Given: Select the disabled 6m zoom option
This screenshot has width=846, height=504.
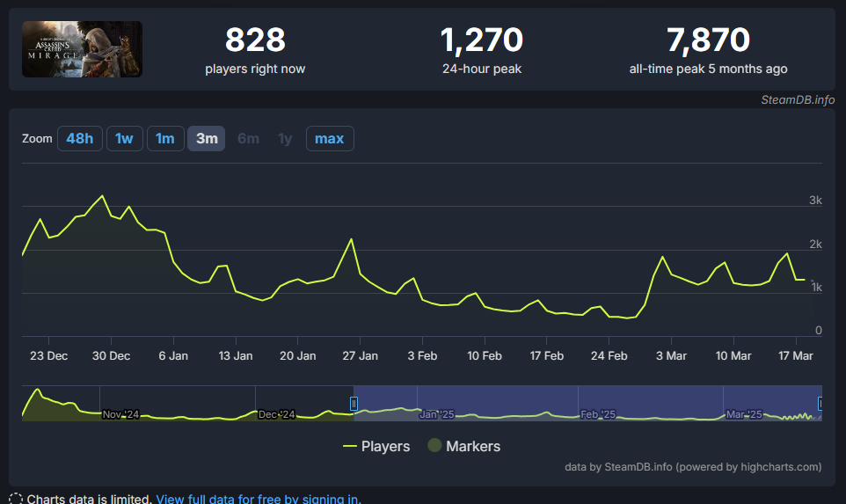Looking at the screenshot, I should pyautogui.click(x=248, y=139).
